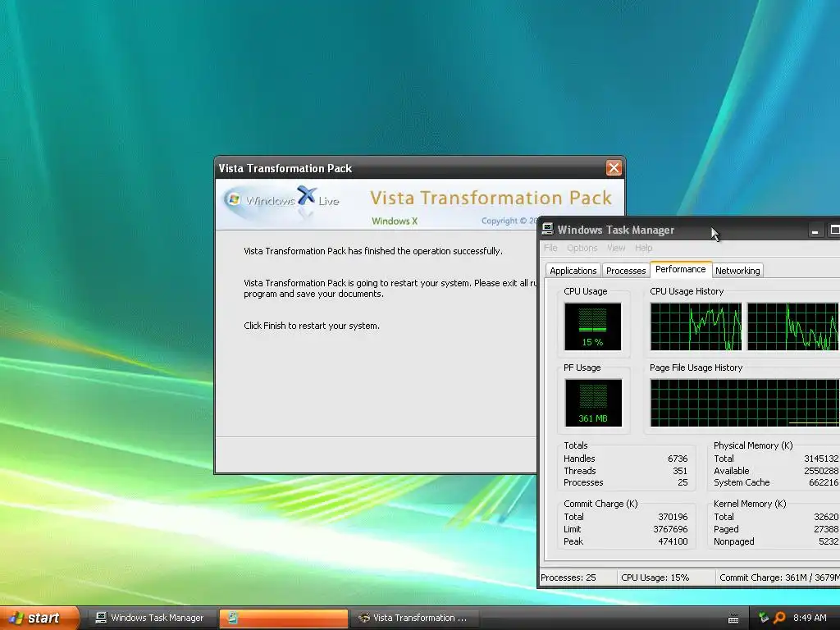Click the Commit Charge status bar entry
Image resolution: width=840 pixels, height=630 pixels.
(779, 577)
